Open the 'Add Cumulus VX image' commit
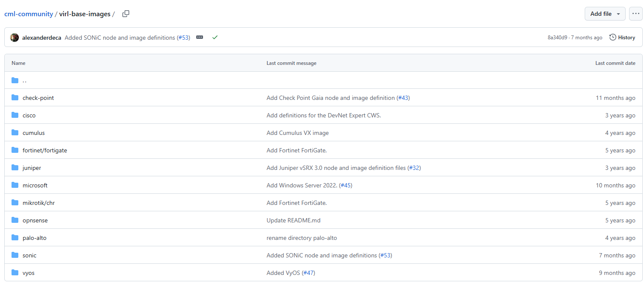Viewport: 644px width, 286px height. tap(297, 133)
